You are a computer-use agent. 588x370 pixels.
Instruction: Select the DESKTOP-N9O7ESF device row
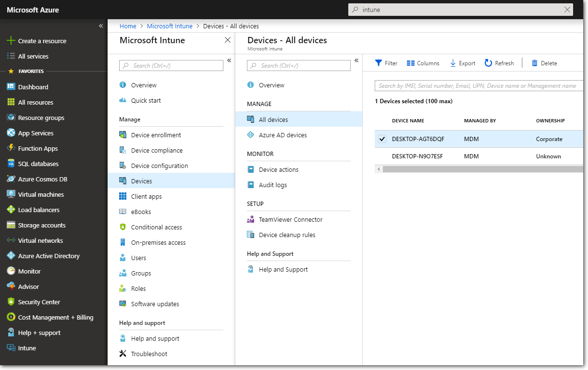(x=418, y=156)
